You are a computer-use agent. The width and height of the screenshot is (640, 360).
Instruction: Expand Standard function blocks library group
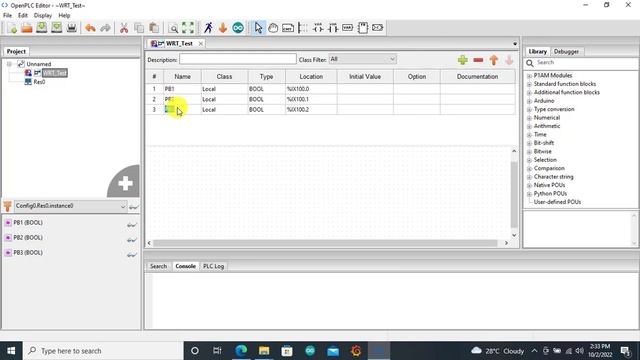tap(529, 84)
